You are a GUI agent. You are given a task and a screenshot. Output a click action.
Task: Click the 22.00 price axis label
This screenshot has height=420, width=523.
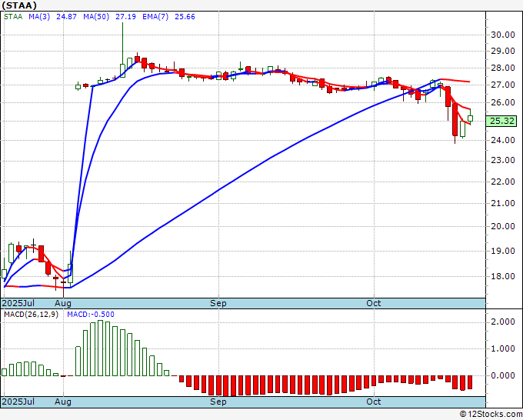(503, 182)
